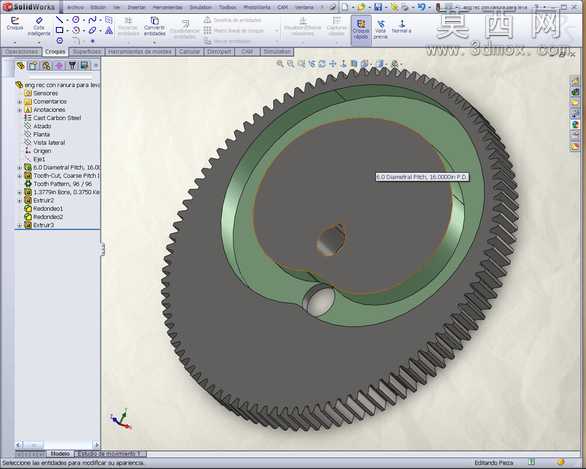Click the Convertir entidades tool
Image resolution: width=586 pixels, height=469 pixels.
pyautogui.click(x=154, y=25)
